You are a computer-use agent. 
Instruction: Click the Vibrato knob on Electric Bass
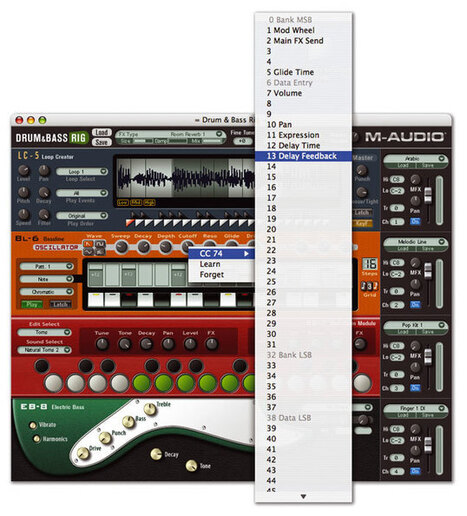coord(33,425)
